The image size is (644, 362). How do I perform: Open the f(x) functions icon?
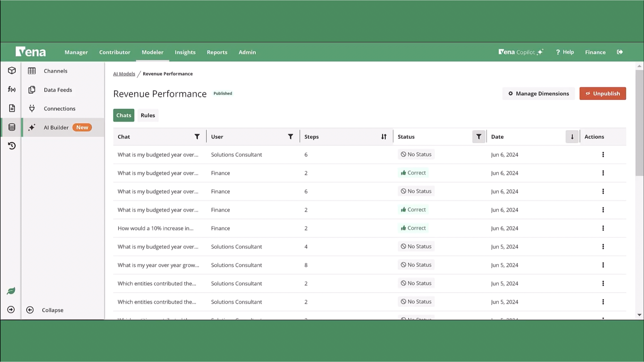(x=12, y=90)
